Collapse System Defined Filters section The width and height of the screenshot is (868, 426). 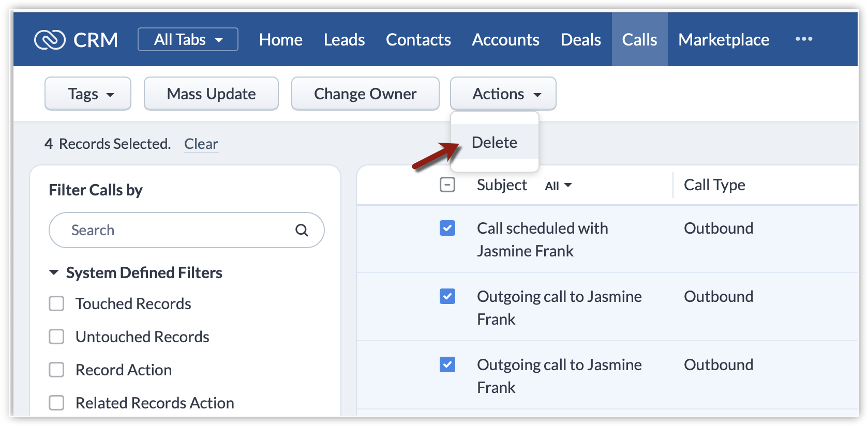point(54,272)
